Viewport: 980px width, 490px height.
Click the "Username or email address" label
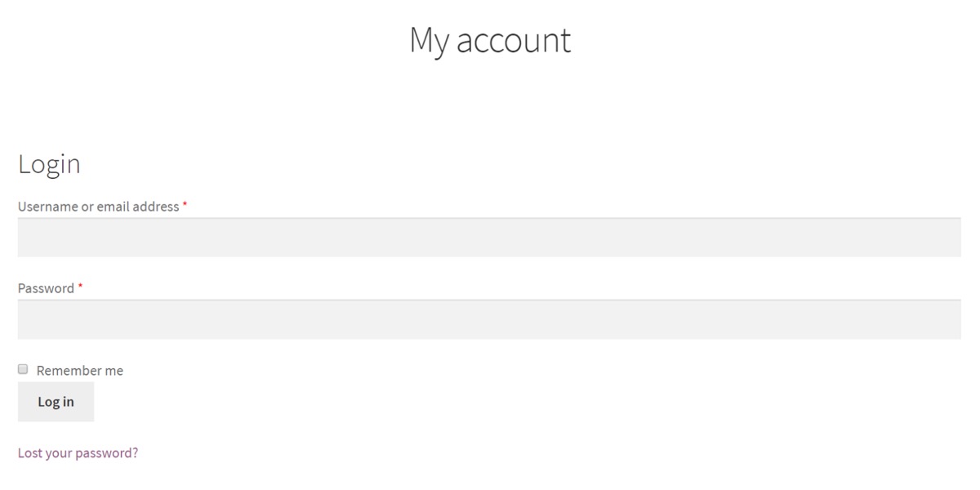tap(98, 207)
